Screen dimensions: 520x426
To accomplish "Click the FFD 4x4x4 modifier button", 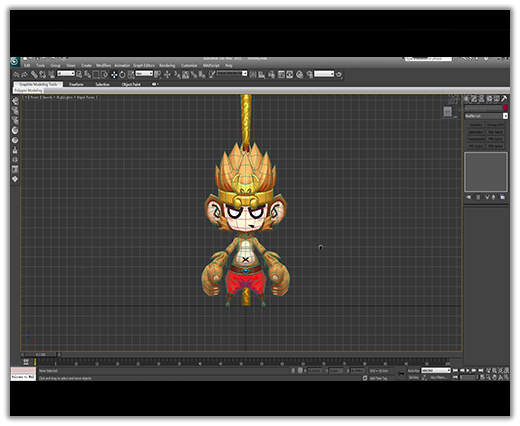I will click(495, 146).
